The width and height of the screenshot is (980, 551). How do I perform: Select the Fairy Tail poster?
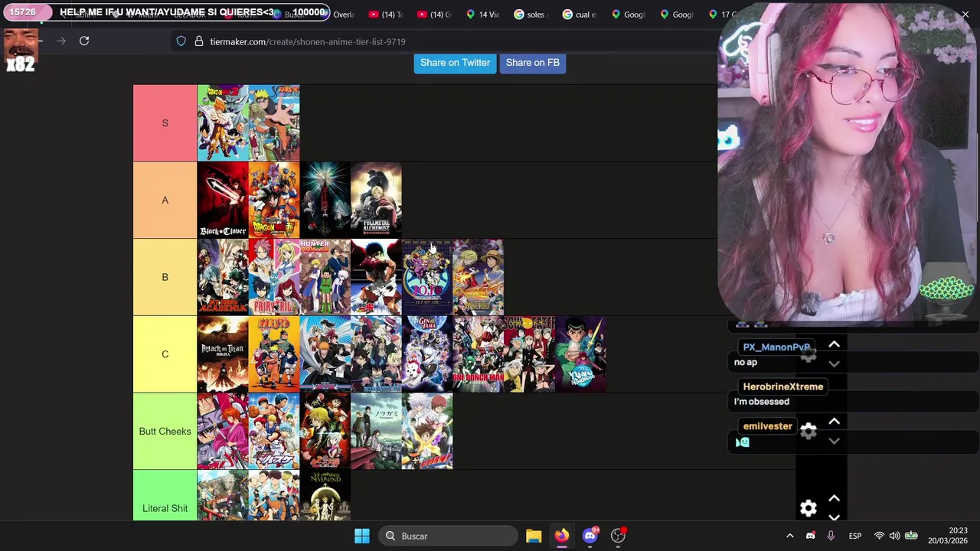274,277
